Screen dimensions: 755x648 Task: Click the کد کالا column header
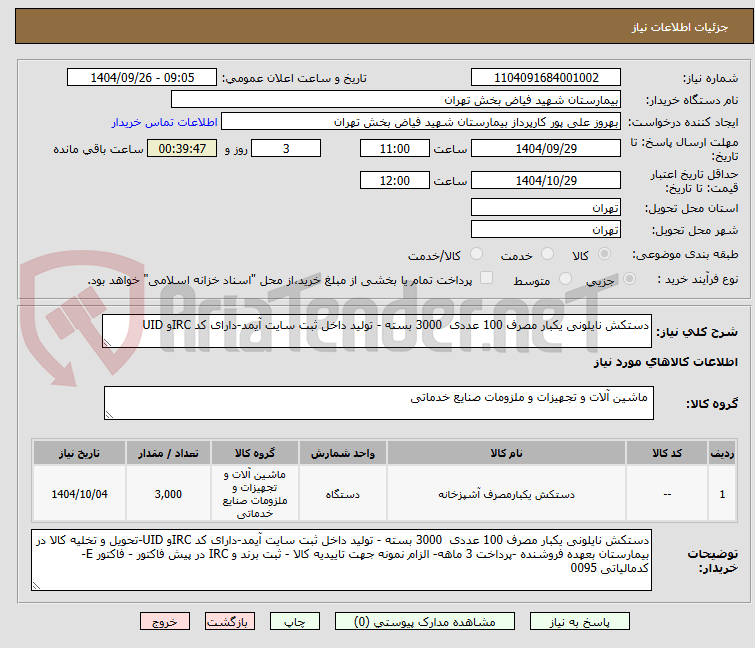pos(667,453)
